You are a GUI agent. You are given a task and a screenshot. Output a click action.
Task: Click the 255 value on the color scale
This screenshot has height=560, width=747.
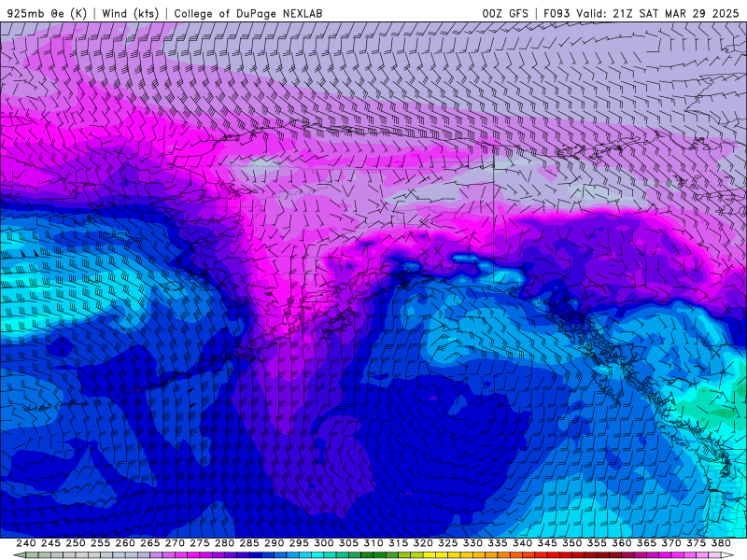100,543
